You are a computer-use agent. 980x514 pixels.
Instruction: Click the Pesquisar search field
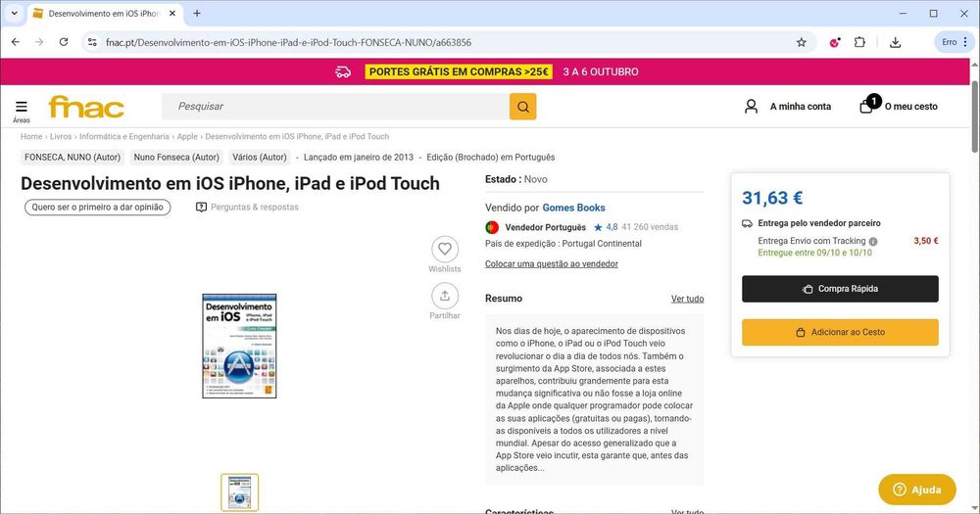pos(335,107)
